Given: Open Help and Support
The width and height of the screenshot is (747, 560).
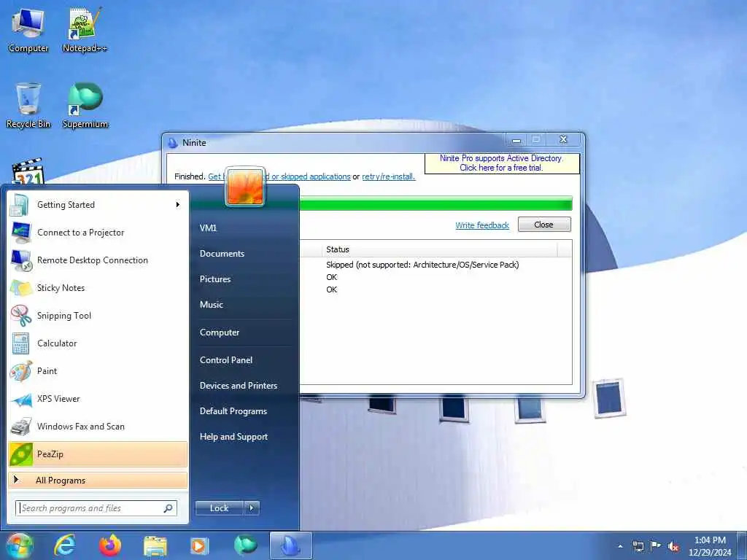Looking at the screenshot, I should 233,437.
